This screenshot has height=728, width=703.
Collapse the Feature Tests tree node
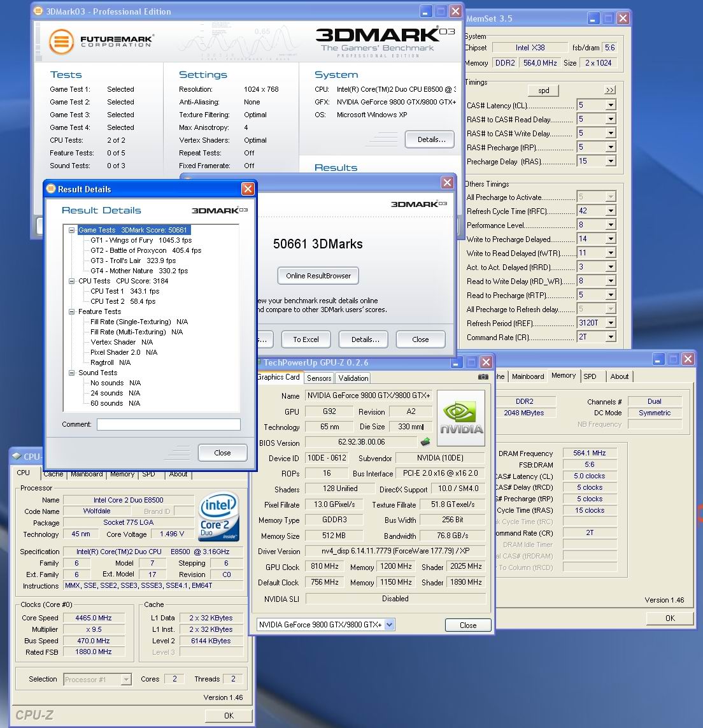tap(71, 311)
